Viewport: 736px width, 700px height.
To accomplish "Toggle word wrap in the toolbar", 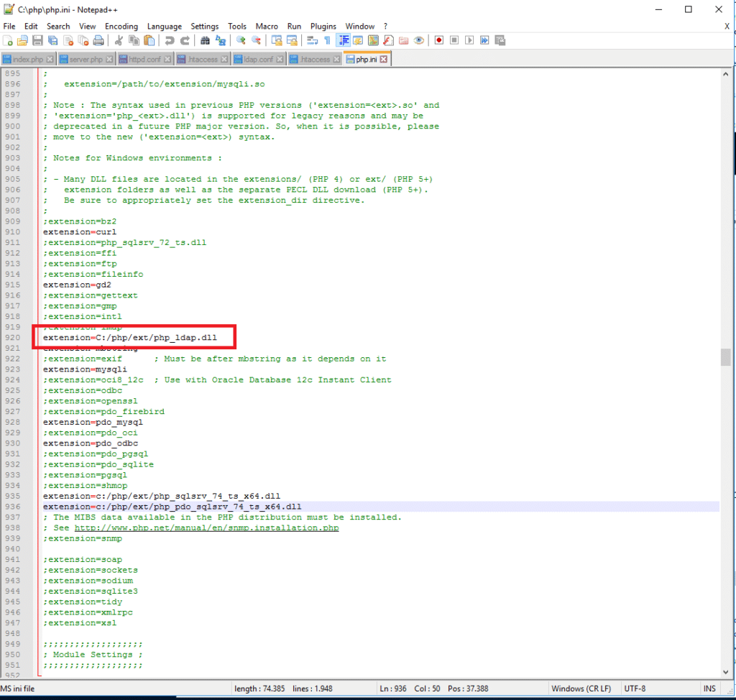I will click(x=312, y=40).
